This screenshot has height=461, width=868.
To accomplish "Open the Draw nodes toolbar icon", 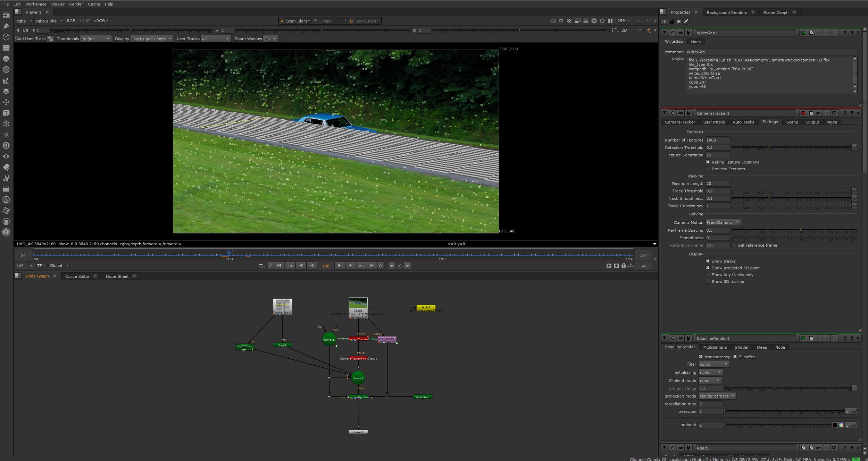I will click(x=6, y=26).
